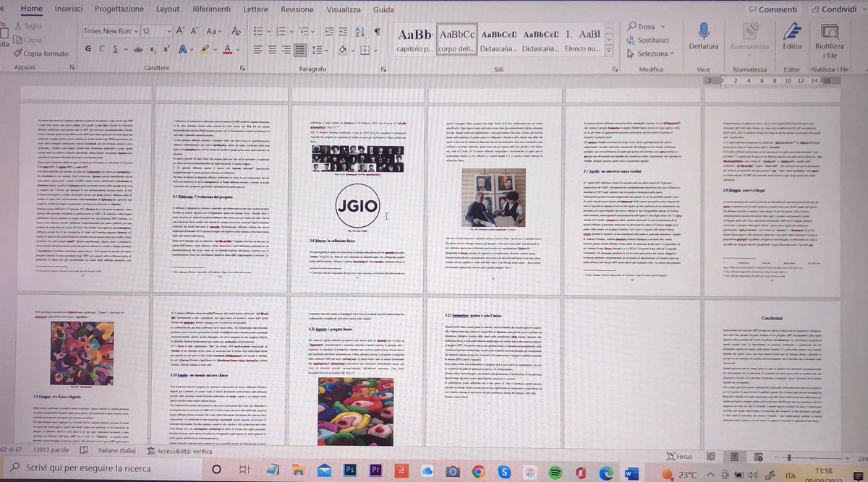868x482 pixels.
Task: Apply borders to paragraph
Action: click(x=365, y=49)
